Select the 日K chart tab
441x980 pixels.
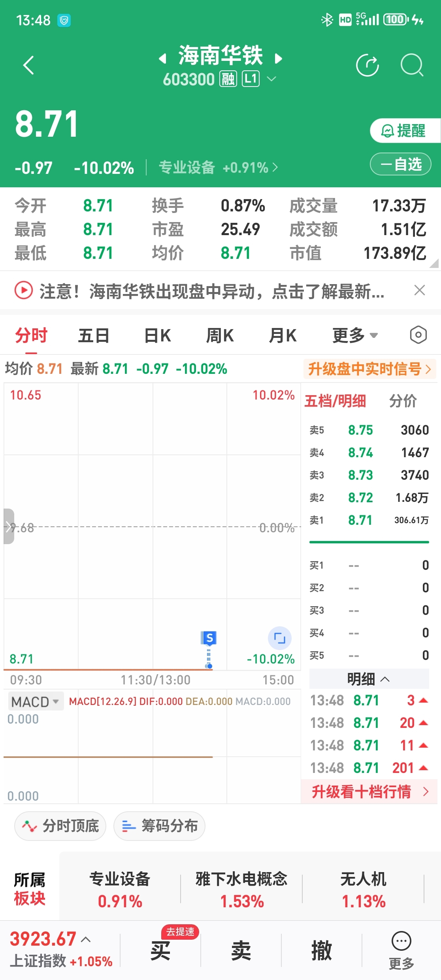[x=157, y=335]
